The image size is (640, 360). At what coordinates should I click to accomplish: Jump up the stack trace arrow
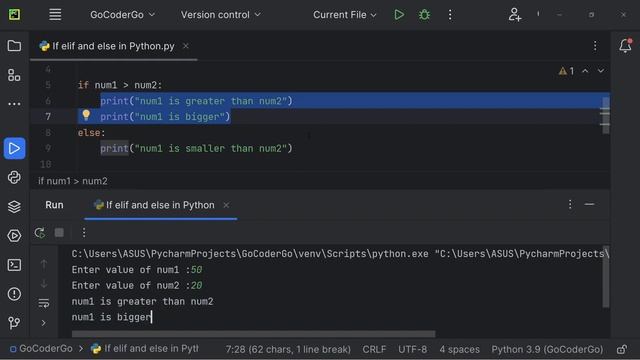click(x=44, y=264)
